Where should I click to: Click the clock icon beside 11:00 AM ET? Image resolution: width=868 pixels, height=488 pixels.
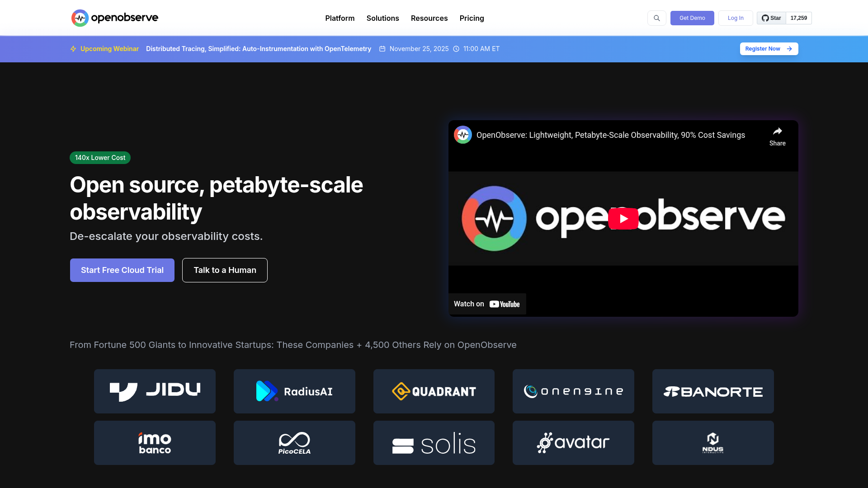tap(456, 49)
